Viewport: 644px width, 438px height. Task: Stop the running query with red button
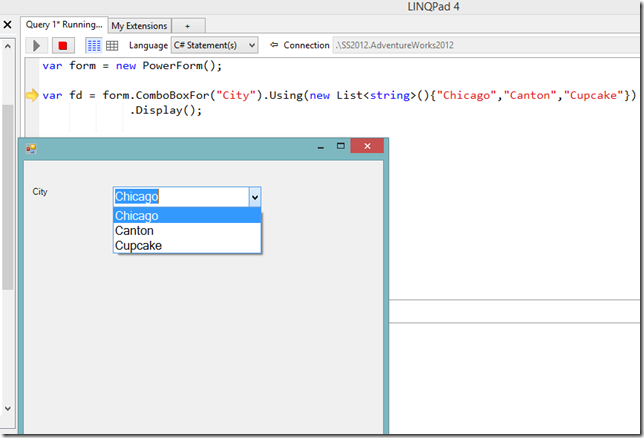[x=63, y=45]
